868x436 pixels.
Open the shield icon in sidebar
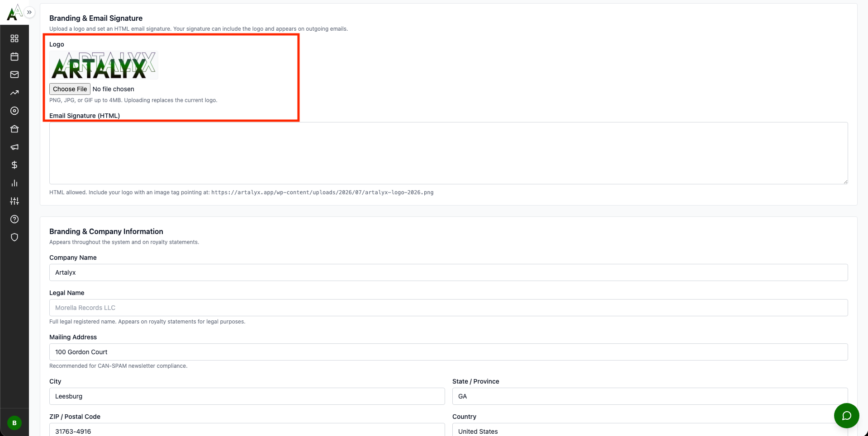(14, 237)
